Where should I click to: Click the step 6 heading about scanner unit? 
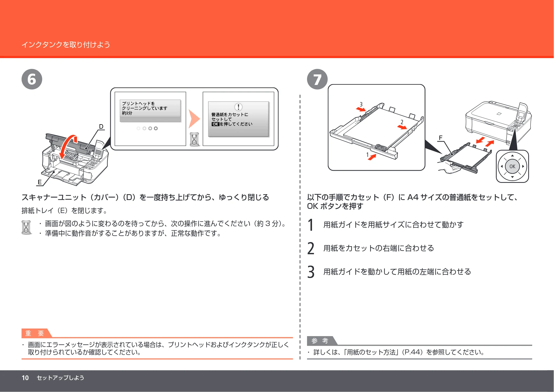point(145,197)
